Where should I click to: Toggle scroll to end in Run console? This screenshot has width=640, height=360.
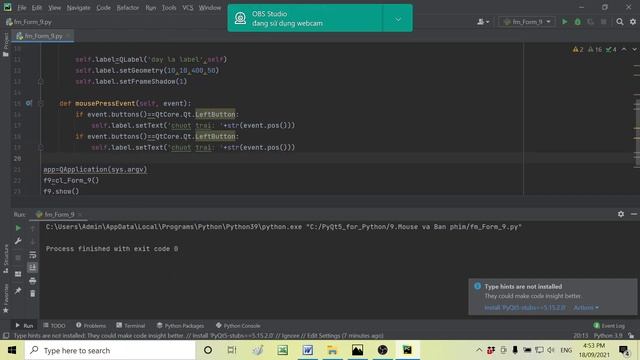click(33, 267)
